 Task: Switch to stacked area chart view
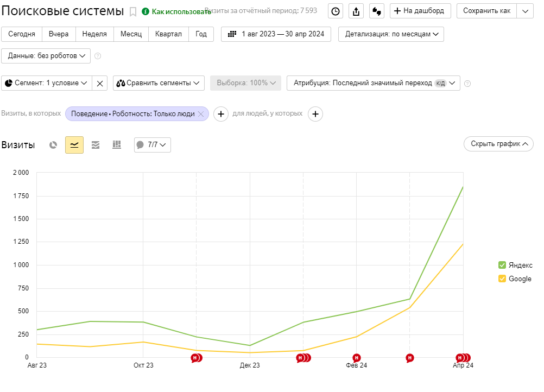96,145
